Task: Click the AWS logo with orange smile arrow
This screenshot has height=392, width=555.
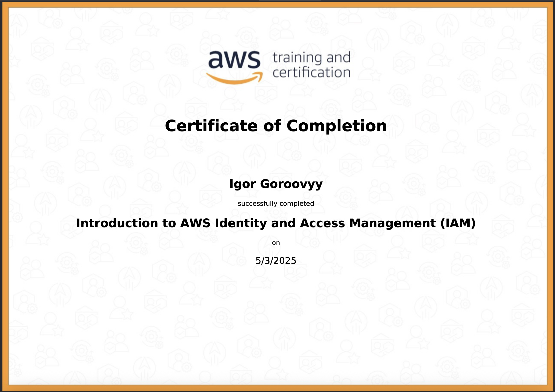Action: click(234, 67)
